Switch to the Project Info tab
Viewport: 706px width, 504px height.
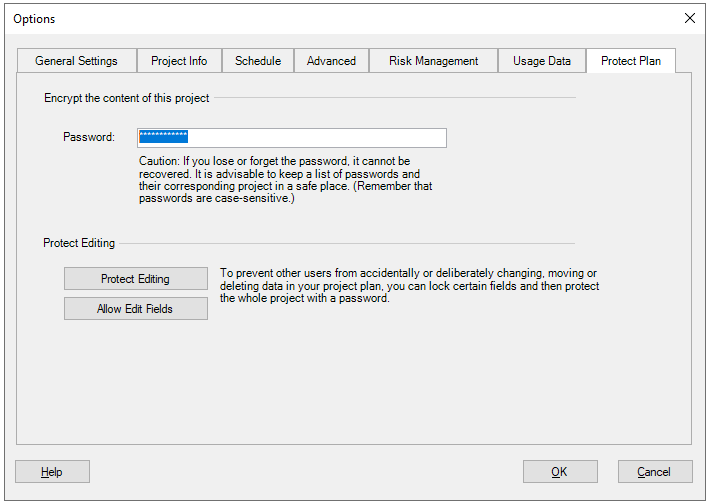[x=179, y=61]
